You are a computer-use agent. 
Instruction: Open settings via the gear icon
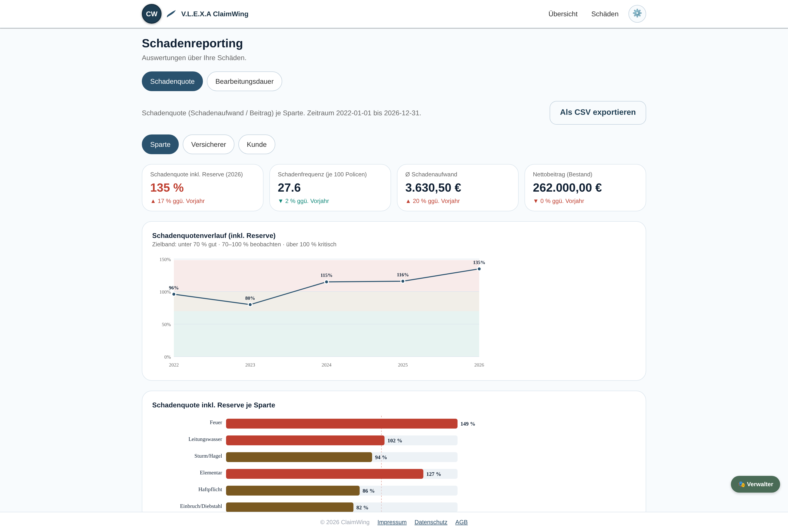tap(637, 14)
